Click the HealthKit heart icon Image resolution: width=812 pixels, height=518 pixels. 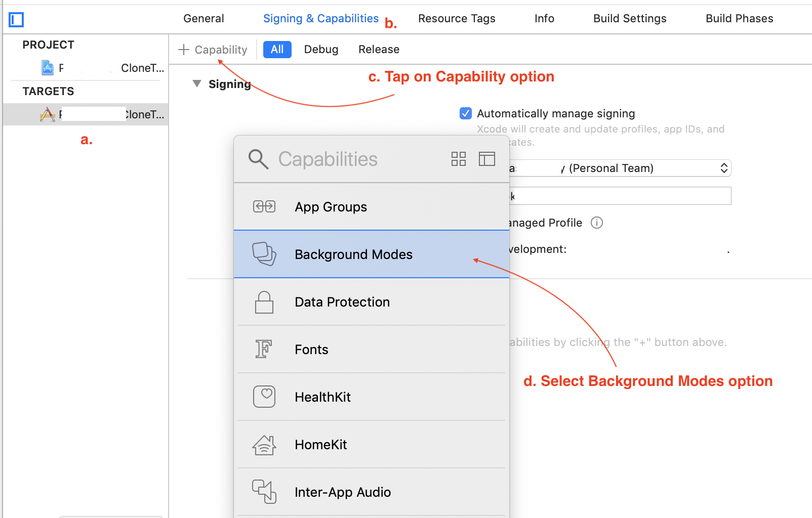pos(264,397)
